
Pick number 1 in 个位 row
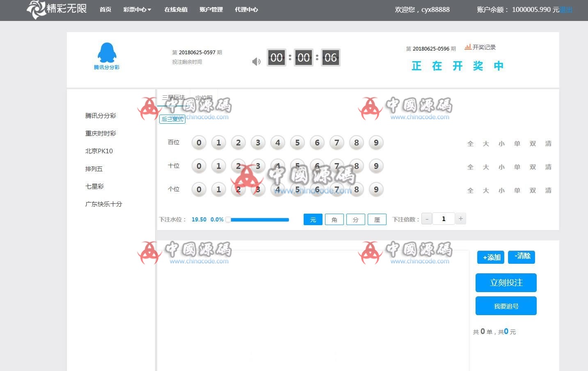click(219, 189)
